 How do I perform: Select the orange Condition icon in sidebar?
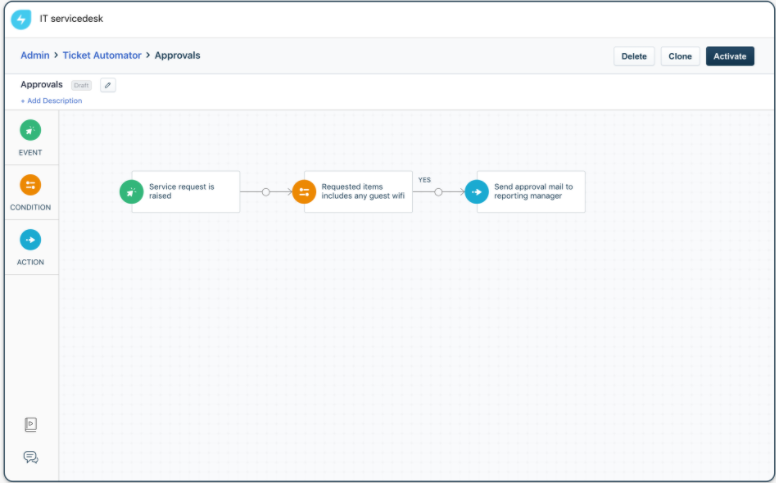pos(31,185)
